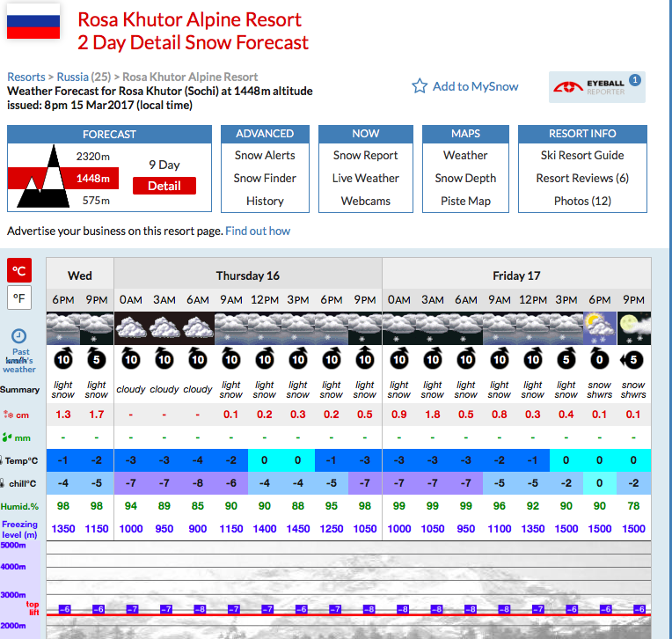Click the FORECAST panel header

[x=109, y=135]
